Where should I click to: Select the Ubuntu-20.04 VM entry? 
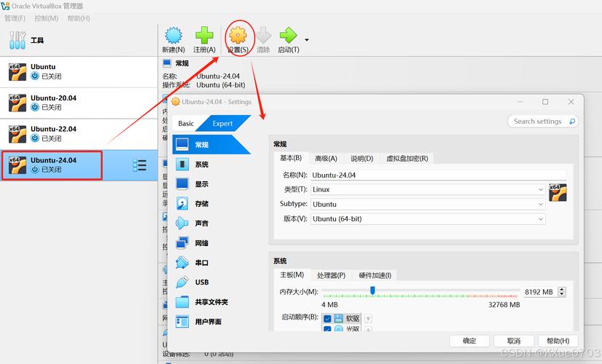pyautogui.click(x=79, y=103)
